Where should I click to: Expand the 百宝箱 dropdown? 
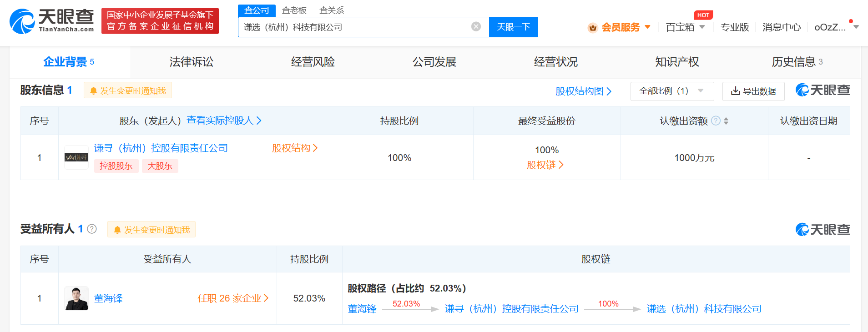coord(685,27)
